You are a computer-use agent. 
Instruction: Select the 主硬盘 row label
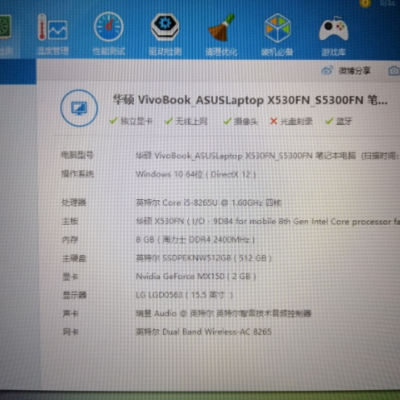[74, 258]
